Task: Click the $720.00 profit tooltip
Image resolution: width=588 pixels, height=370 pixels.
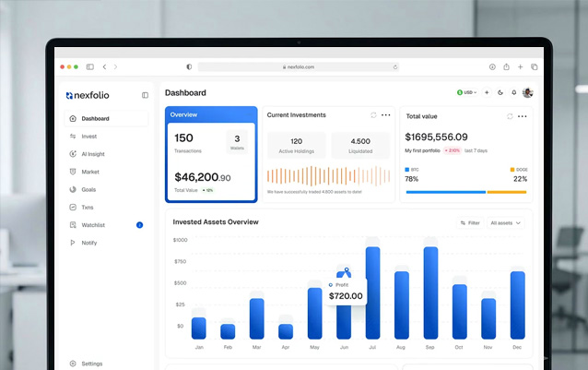Action: click(346, 292)
